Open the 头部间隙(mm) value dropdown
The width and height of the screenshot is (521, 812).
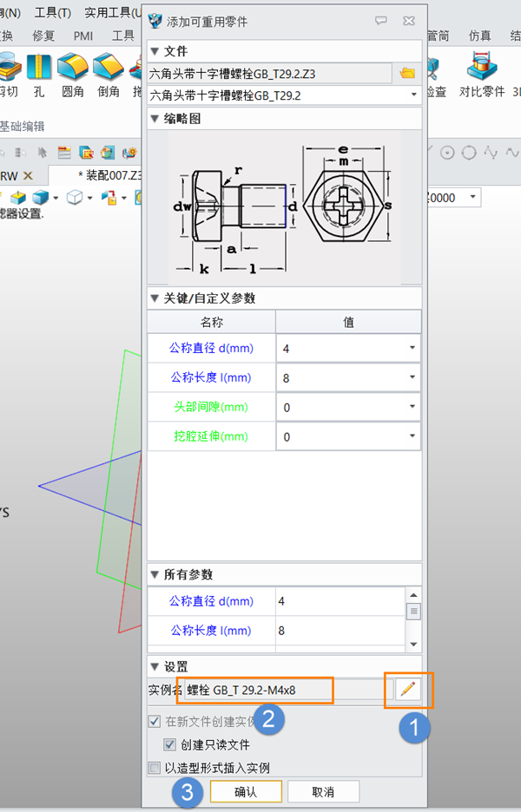coord(412,407)
